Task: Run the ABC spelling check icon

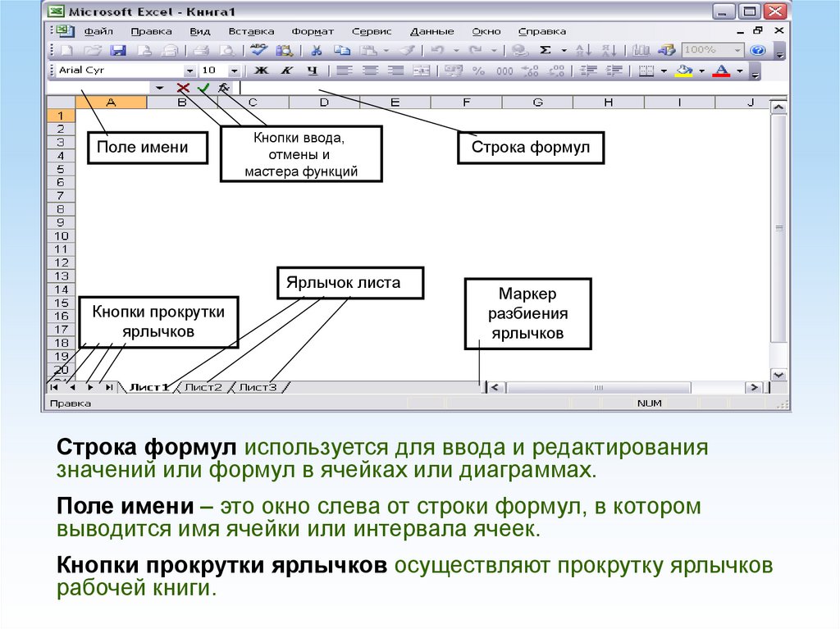Action: (258, 50)
